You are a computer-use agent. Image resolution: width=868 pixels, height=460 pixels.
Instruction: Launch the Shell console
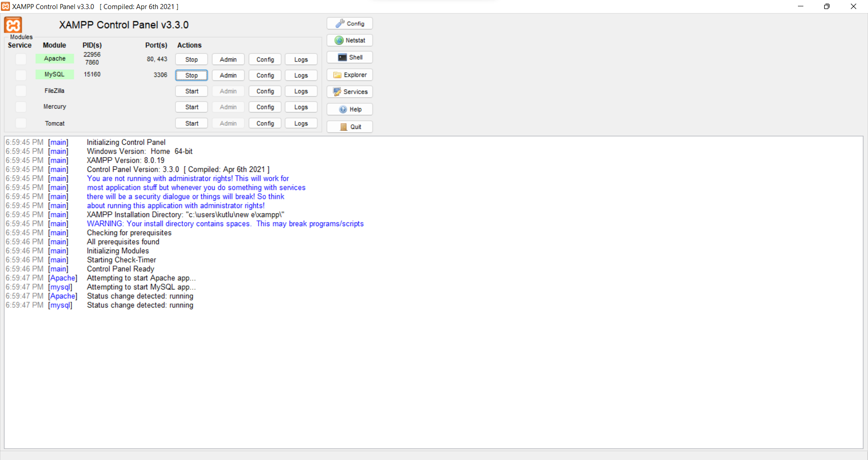coord(349,57)
